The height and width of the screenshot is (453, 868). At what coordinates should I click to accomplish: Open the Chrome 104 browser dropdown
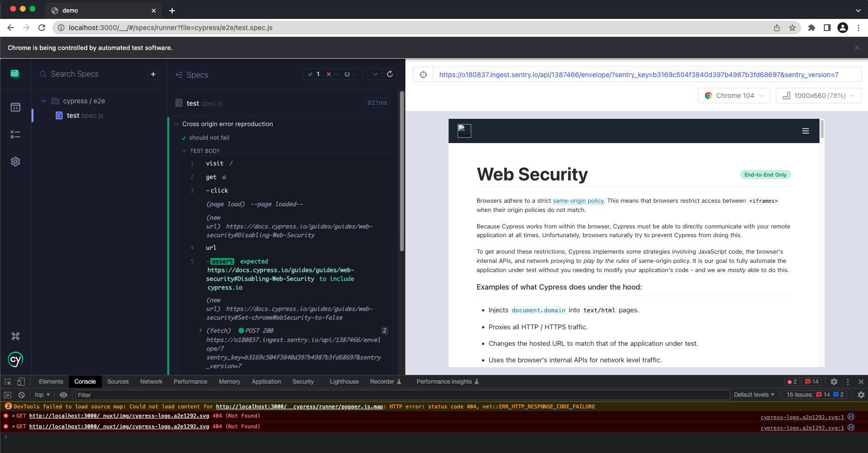tap(733, 96)
